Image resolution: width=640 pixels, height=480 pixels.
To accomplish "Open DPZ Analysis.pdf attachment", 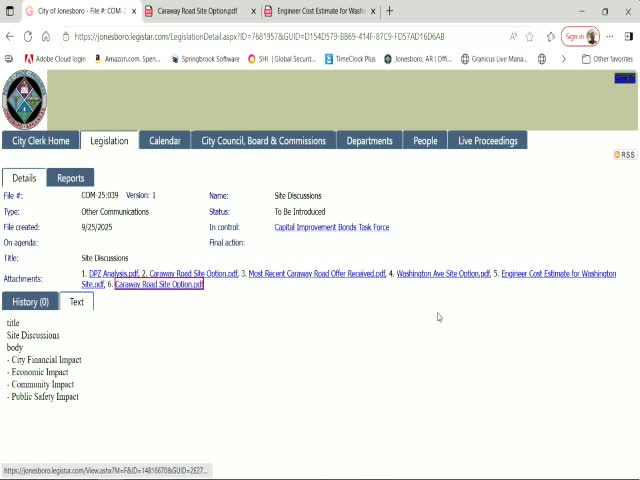I will coord(114,274).
